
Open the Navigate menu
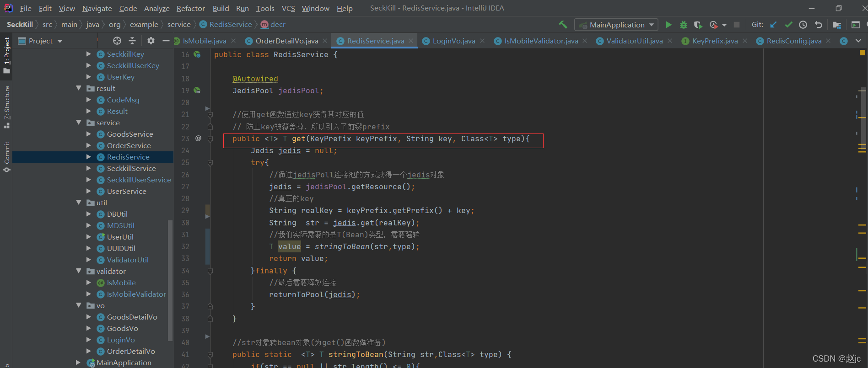click(x=97, y=8)
